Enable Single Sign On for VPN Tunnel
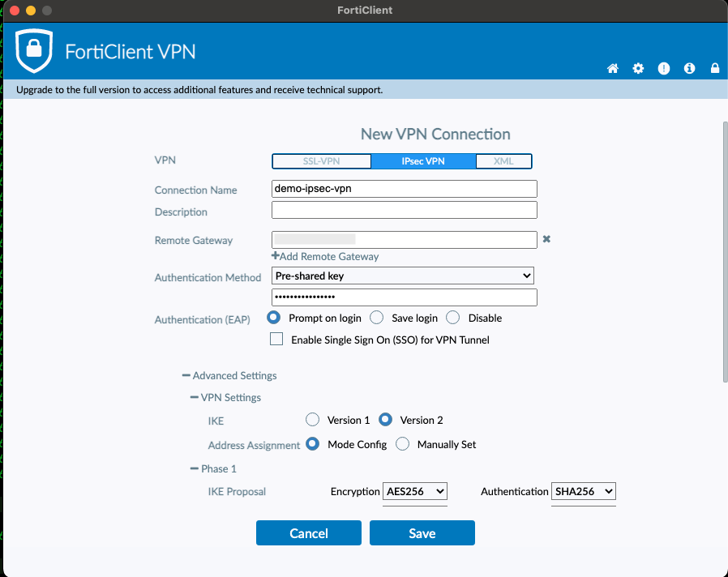 click(276, 340)
